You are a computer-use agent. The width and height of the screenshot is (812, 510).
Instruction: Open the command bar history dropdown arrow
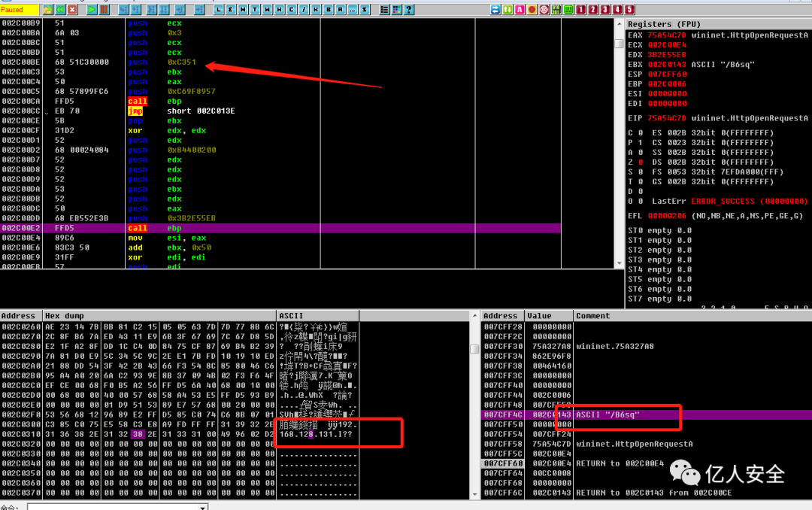tap(203, 507)
